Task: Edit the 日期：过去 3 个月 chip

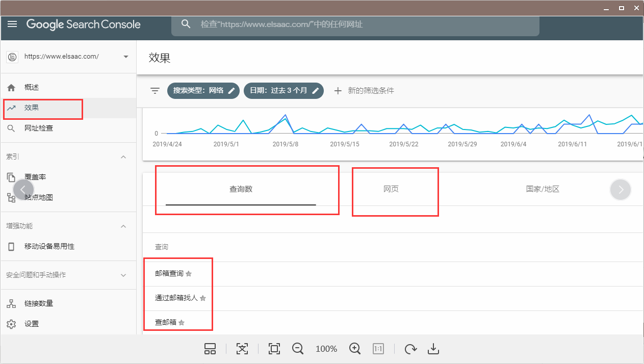Action: click(x=284, y=91)
